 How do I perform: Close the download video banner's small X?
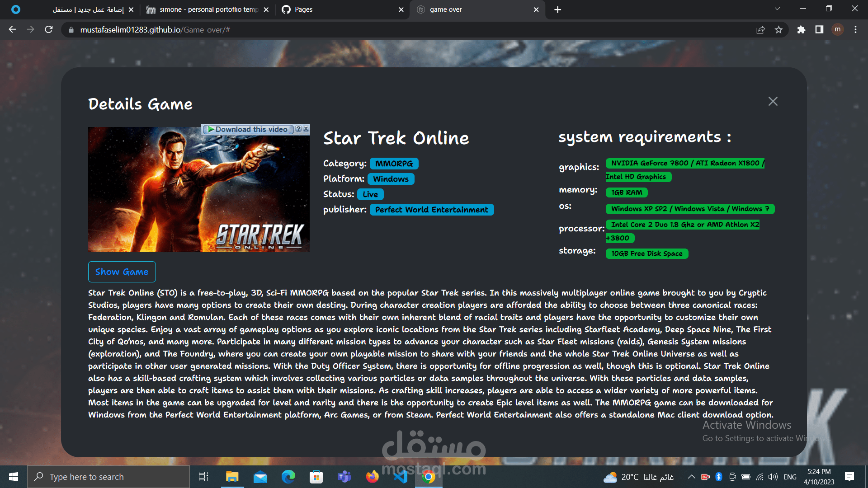click(306, 129)
